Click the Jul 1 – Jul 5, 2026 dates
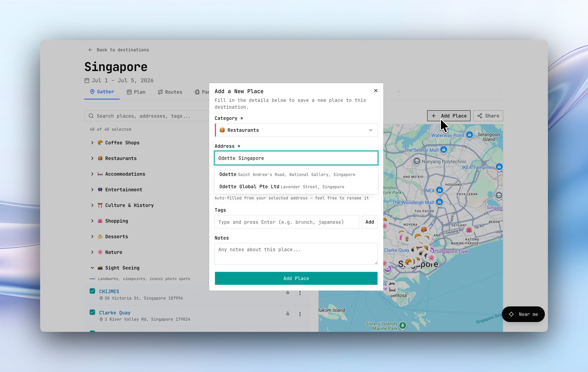588x372 pixels. point(123,81)
